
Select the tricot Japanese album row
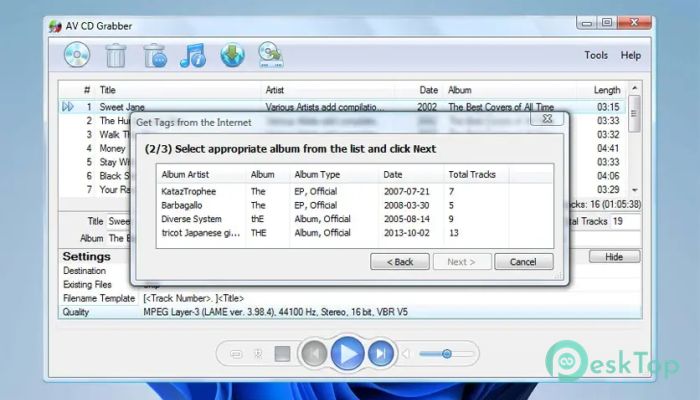tap(355, 233)
